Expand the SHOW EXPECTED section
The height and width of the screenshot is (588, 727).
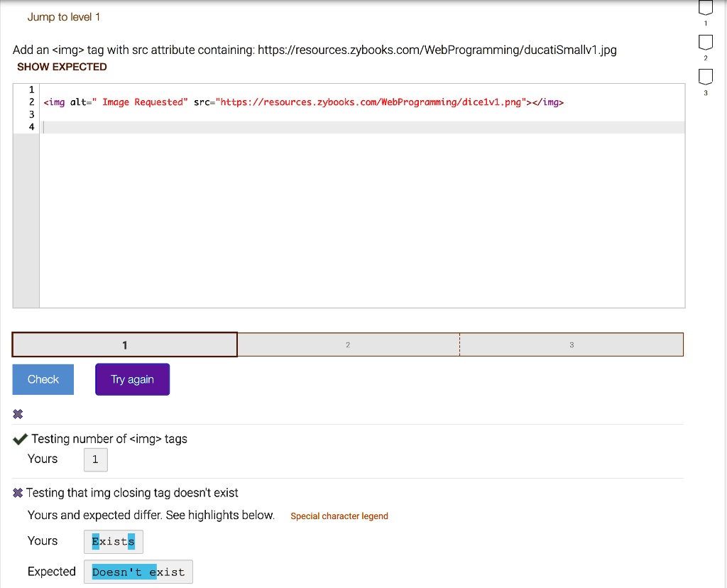tap(62, 67)
